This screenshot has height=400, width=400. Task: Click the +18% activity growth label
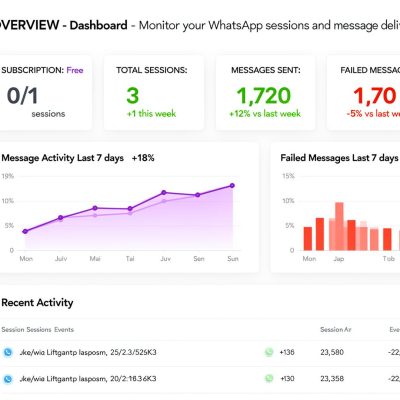(x=143, y=158)
